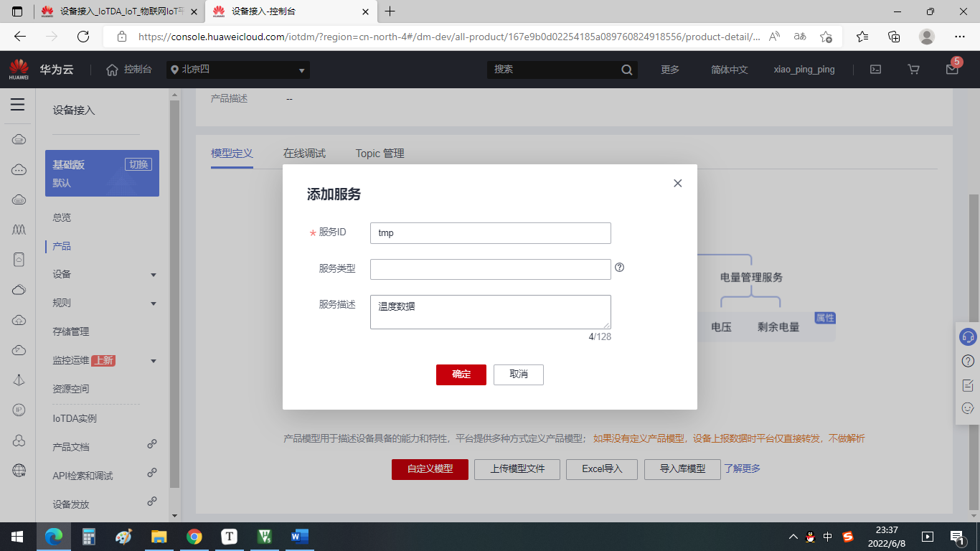Open the Word taskbar icon

299,536
